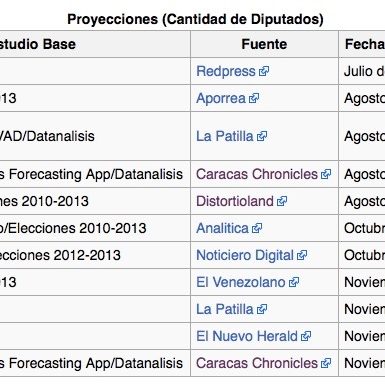Click external link icon beside Distortioland
Viewport: 385px width, 385px height.
282,201
